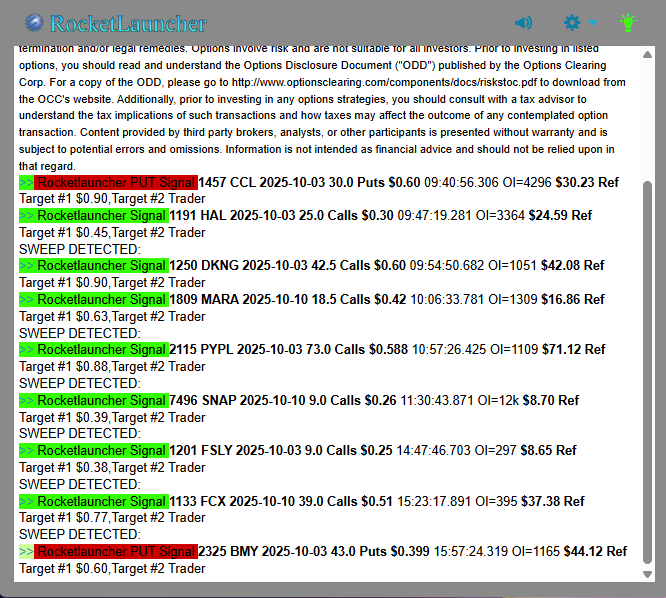Click the green arrows icon before PYPL signal
This screenshot has width=666, height=598.
tap(26, 350)
